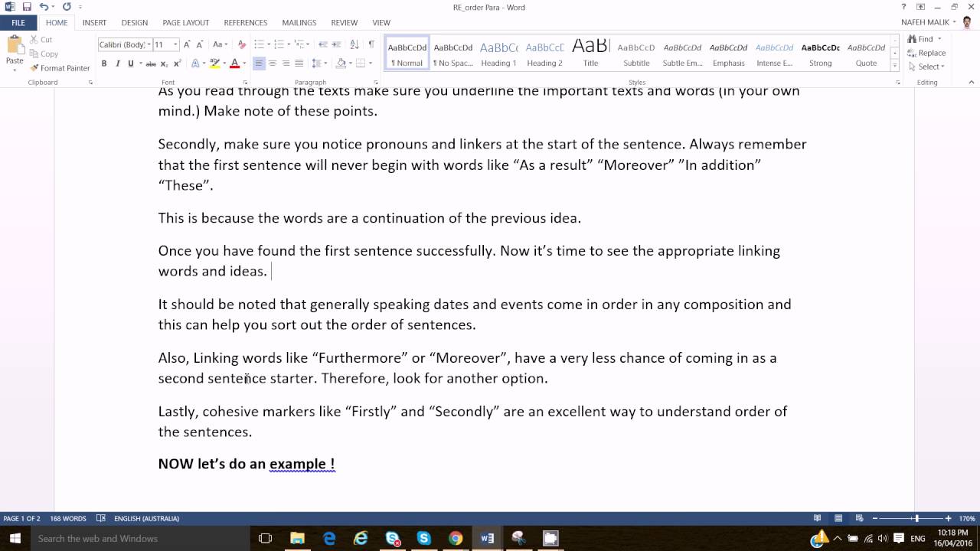Switch to Read Mode view in status bar
The height and width of the screenshot is (551, 980).
pos(817,518)
